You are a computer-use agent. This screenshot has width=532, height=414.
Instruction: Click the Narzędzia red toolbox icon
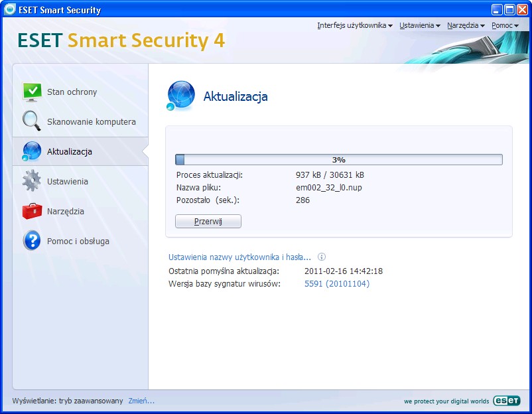click(x=32, y=211)
